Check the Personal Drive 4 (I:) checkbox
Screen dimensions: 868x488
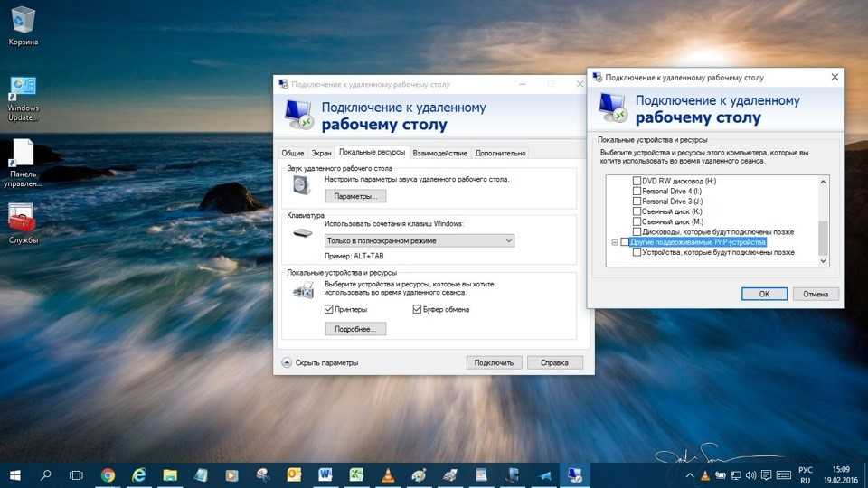coord(637,191)
